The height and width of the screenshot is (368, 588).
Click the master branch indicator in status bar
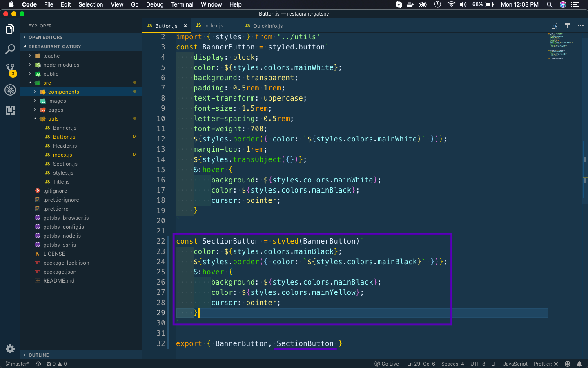[x=18, y=364]
